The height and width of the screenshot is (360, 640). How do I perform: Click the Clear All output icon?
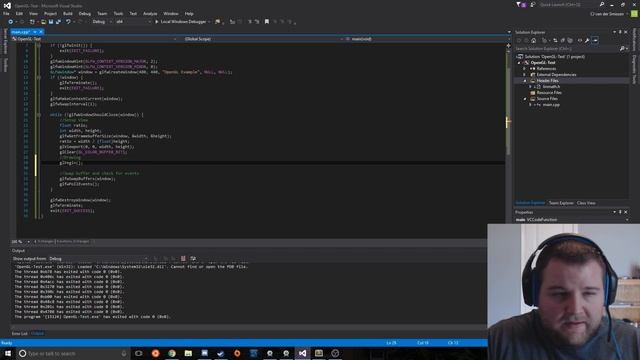tap(183, 259)
